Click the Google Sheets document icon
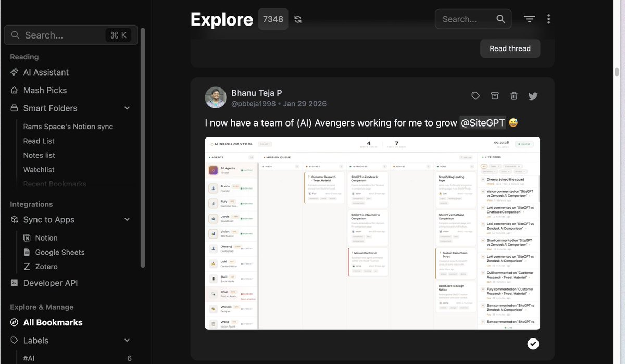Screen dimensions: 625x364 coord(27,252)
